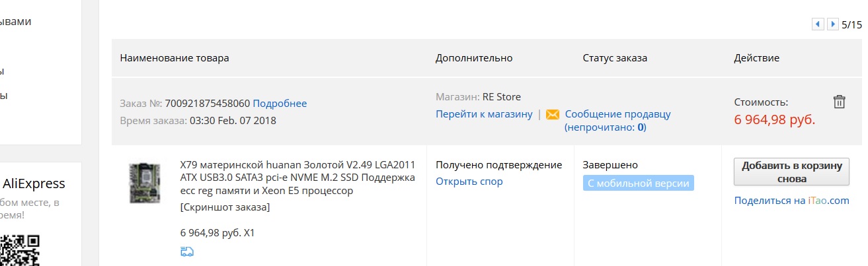The image size is (868, 266).
Task: Click 'Поделиться на iTao.com' link
Action: point(791,201)
